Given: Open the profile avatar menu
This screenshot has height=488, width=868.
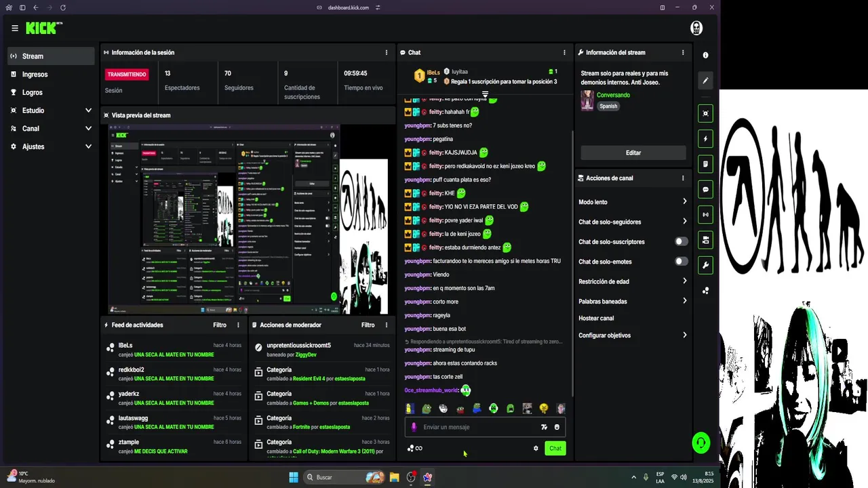Looking at the screenshot, I should (696, 28).
